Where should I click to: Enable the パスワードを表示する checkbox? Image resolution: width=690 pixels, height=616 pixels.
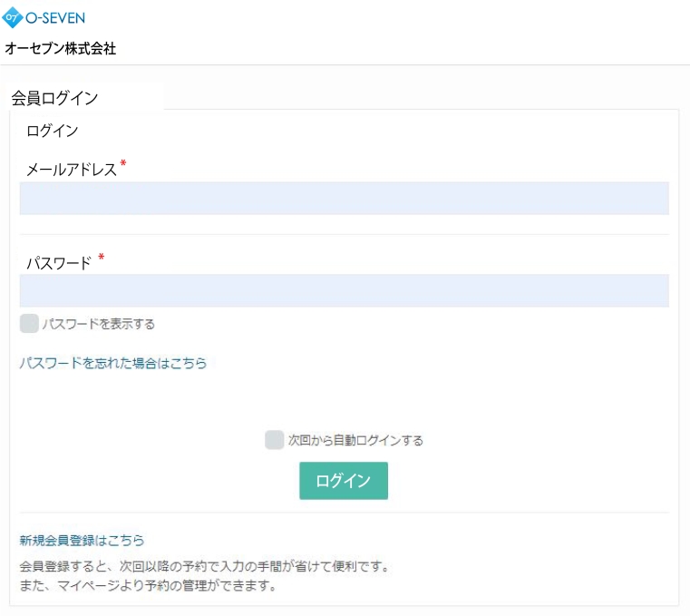[x=29, y=324]
